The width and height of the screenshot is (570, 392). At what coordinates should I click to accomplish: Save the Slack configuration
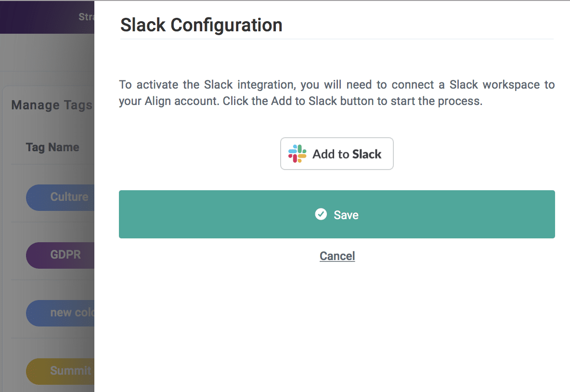coord(337,214)
